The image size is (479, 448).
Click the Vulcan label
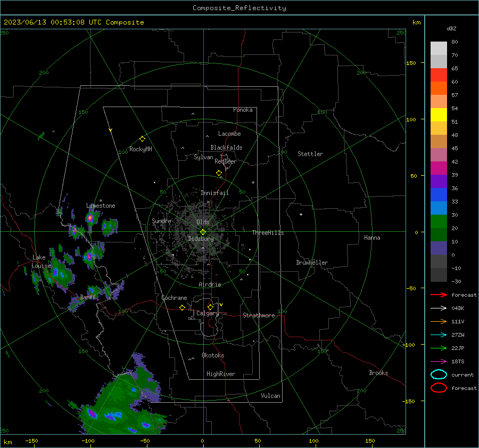270,396
